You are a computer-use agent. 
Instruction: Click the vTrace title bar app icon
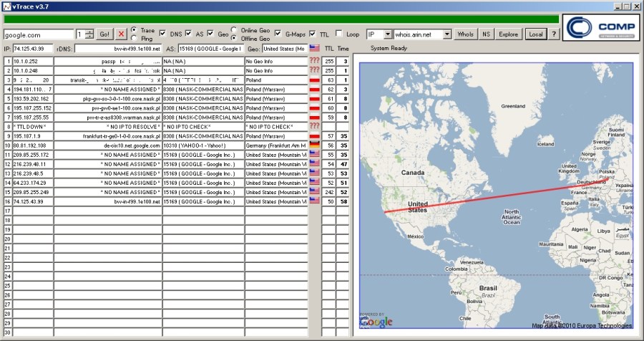pyautogui.click(x=6, y=6)
